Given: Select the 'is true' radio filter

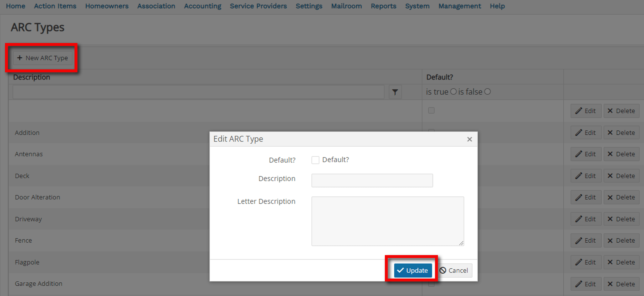Looking at the screenshot, I should [x=453, y=92].
